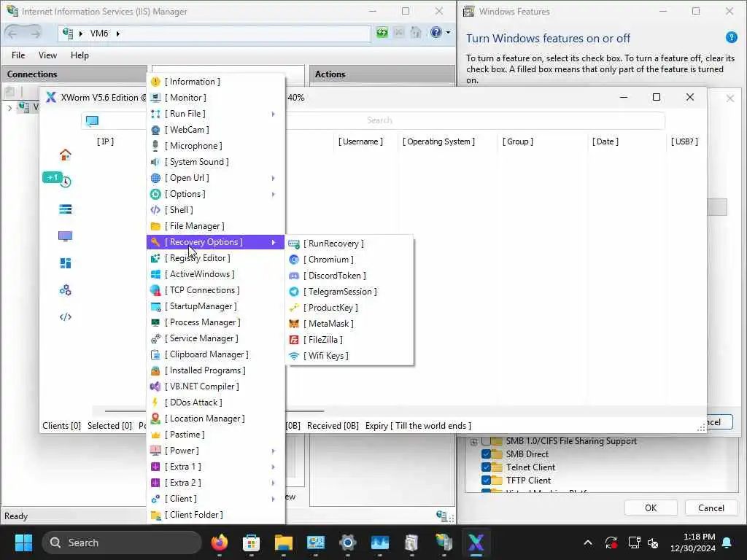Click the XWorm home sidebar icon
The image size is (747, 560).
click(x=65, y=155)
